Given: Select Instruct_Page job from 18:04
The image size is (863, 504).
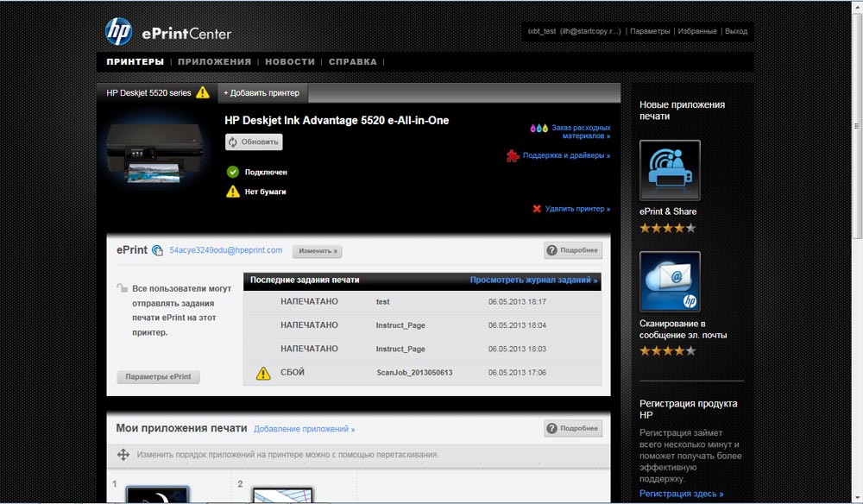Looking at the screenshot, I should 422,325.
